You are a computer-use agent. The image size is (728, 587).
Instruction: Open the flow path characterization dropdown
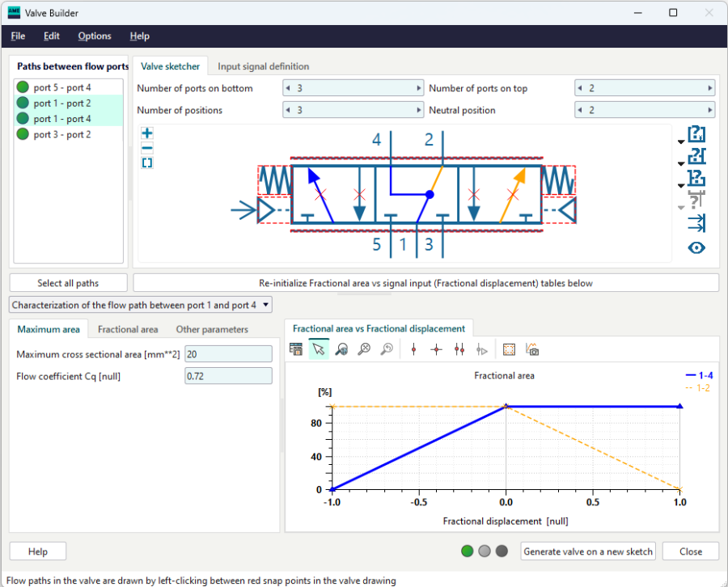(141, 305)
